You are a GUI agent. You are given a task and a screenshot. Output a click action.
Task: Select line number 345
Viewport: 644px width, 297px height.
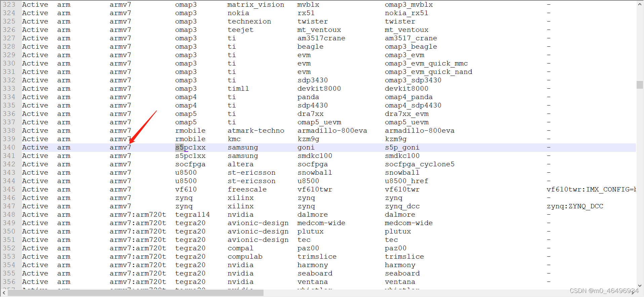[9, 189]
